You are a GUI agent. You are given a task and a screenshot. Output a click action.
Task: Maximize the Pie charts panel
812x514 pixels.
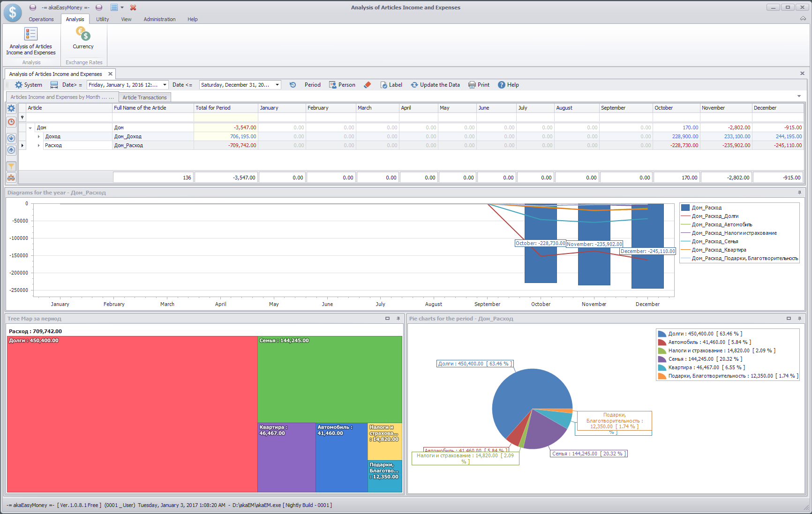(x=789, y=319)
